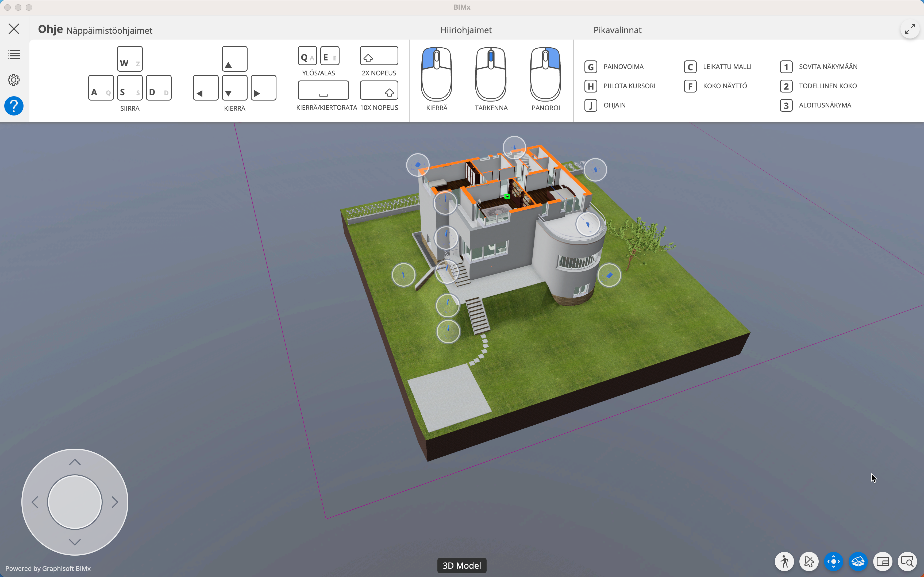The height and width of the screenshot is (577, 924).
Task: Click the up arrow key icon
Action: pos(235,59)
